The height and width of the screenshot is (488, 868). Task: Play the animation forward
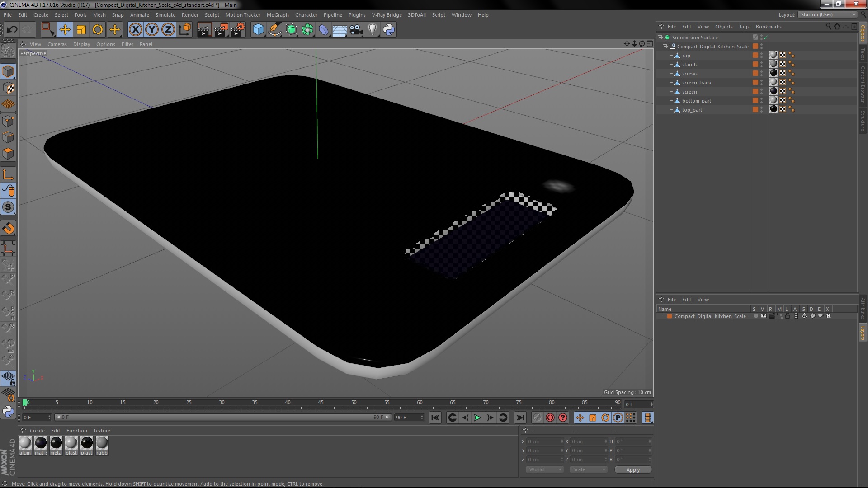point(477,418)
